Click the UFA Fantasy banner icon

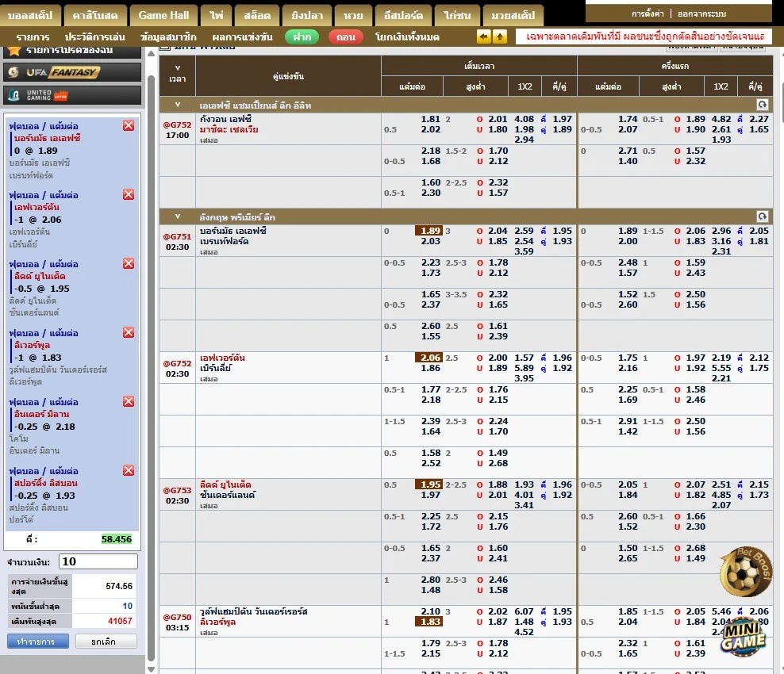click(x=73, y=72)
